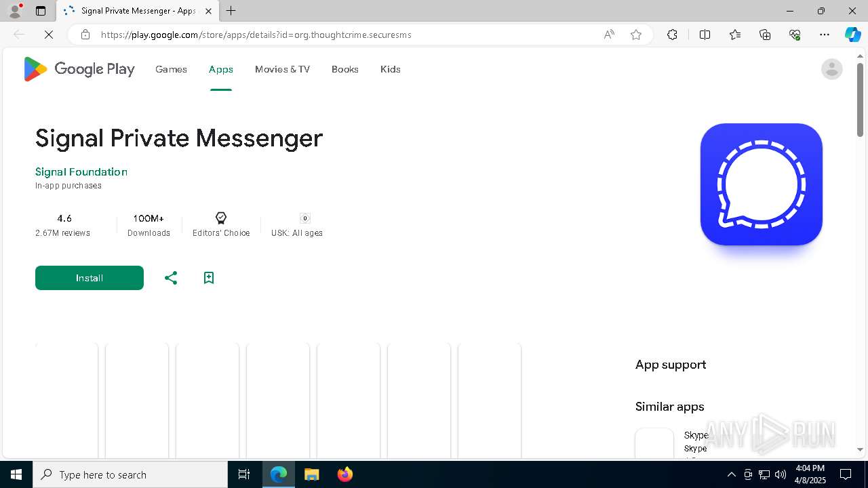The height and width of the screenshot is (488, 868).
Task: Share the Signal app page
Action: (x=171, y=278)
